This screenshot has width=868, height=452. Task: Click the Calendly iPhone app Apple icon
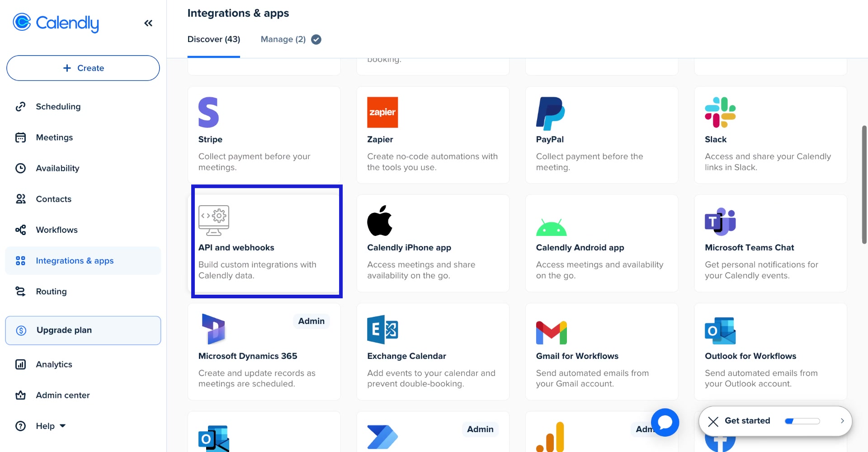click(380, 221)
